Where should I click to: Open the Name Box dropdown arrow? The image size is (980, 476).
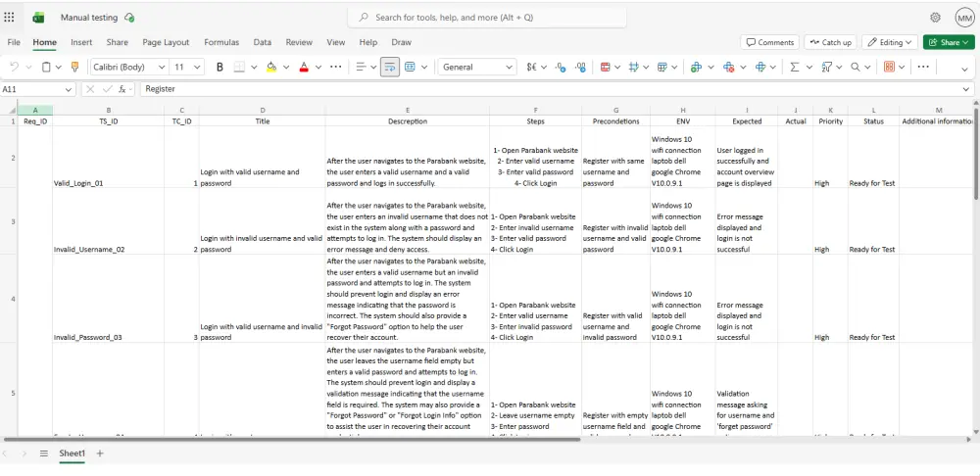pos(69,90)
